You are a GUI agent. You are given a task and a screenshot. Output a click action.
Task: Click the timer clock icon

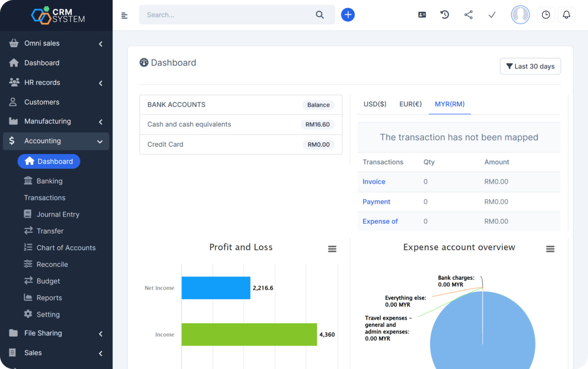[x=546, y=15]
